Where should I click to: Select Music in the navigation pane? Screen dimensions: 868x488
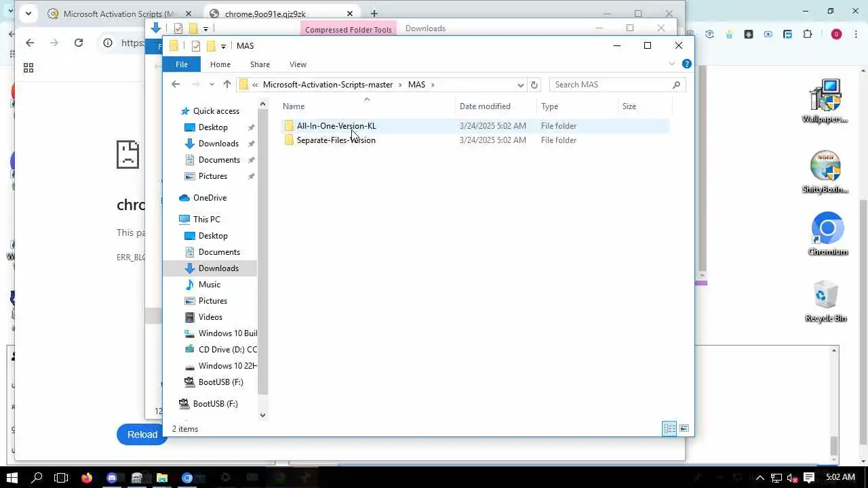pos(210,285)
